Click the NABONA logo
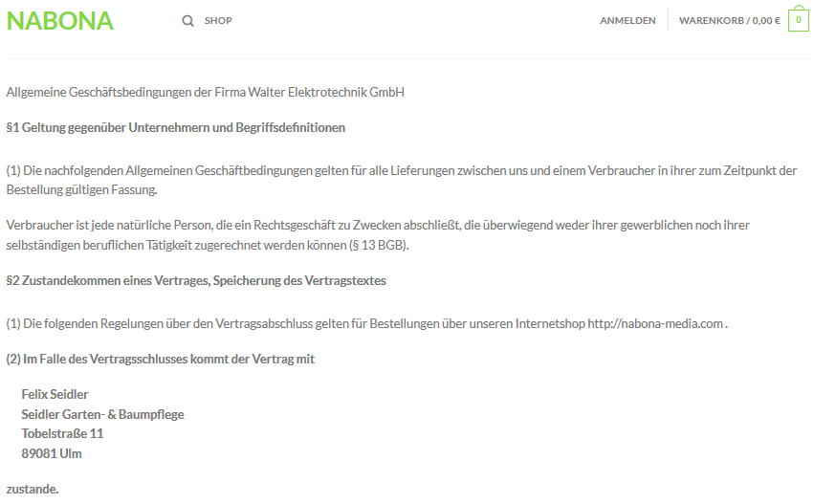814x504 pixels. point(59,21)
